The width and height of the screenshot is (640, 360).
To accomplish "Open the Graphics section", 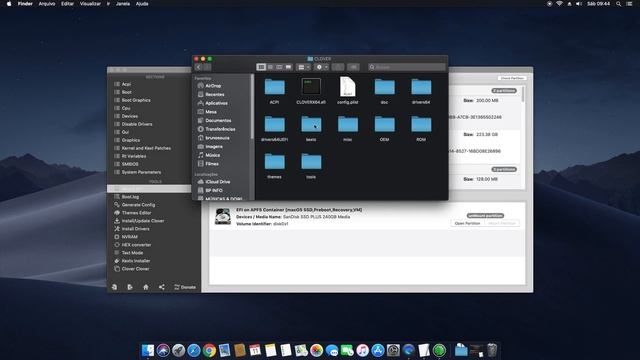I will (131, 140).
